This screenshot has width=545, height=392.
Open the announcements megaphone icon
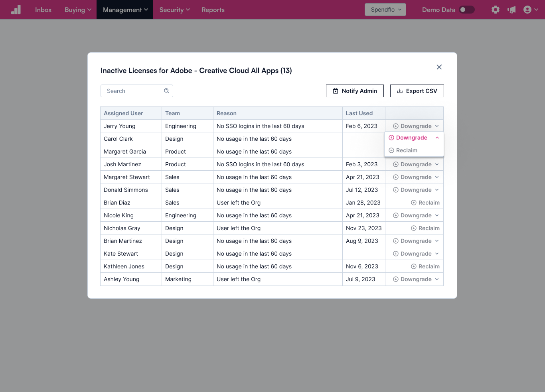(x=511, y=10)
